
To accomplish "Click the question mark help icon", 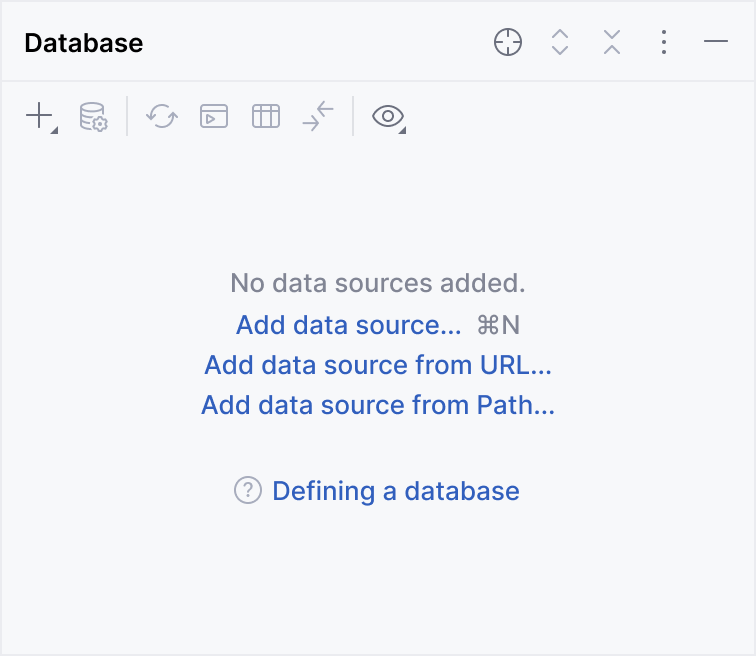I will tap(248, 491).
